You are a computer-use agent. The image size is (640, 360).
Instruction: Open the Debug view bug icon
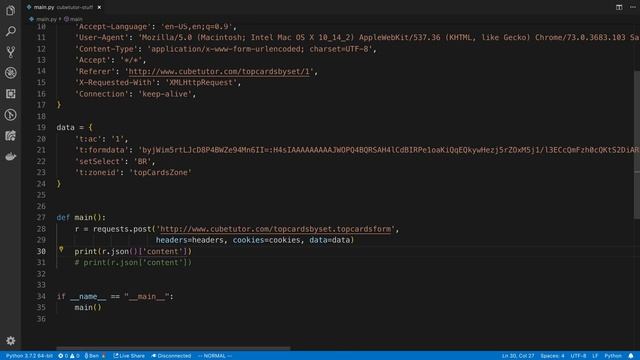coord(11,73)
